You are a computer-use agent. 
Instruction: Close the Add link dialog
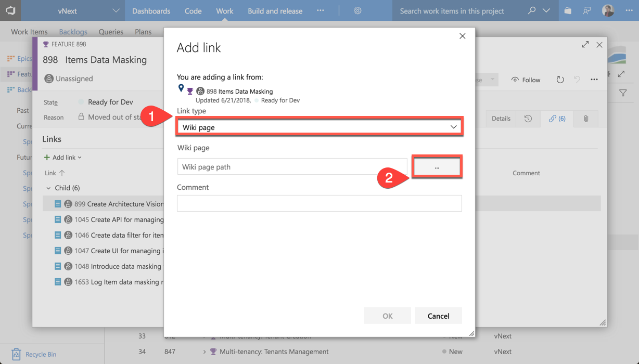(x=462, y=36)
